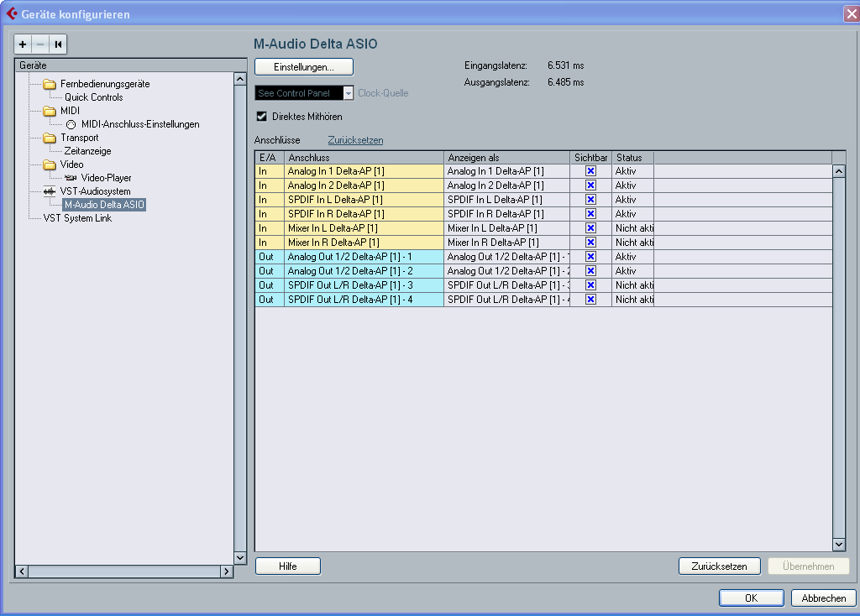Select the Analog Out 1/2 Delta-AP [1] - 1 port cell

pos(364,257)
